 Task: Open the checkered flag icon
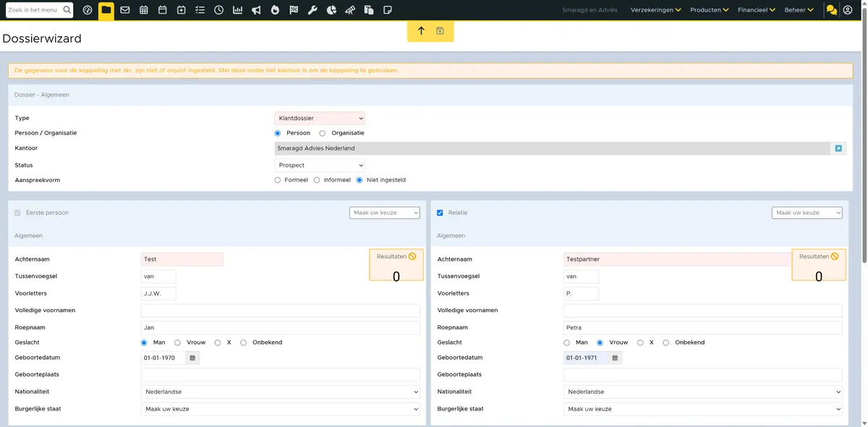294,10
